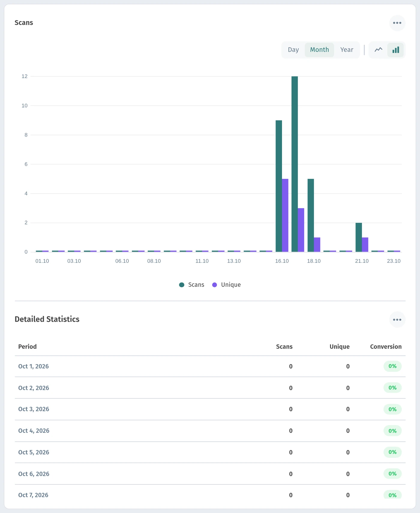Click the Period column header
Screen dimensions: 420x513
click(x=27, y=347)
